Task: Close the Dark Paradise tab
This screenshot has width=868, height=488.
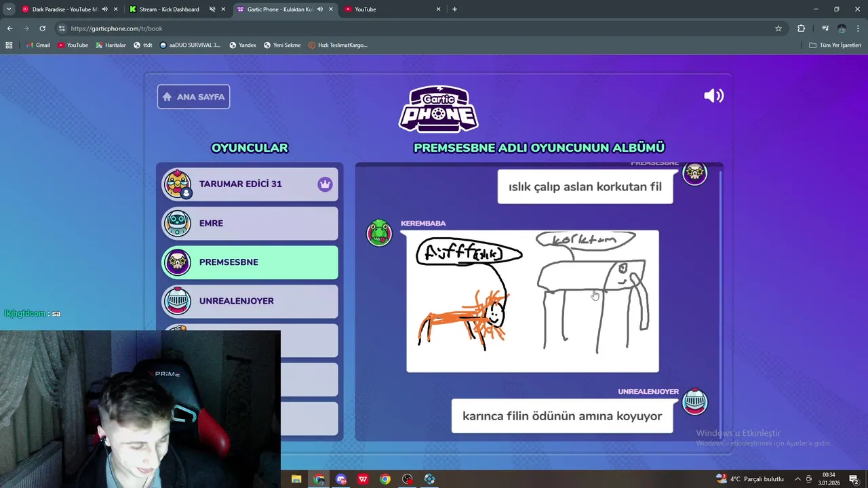Action: click(x=115, y=9)
